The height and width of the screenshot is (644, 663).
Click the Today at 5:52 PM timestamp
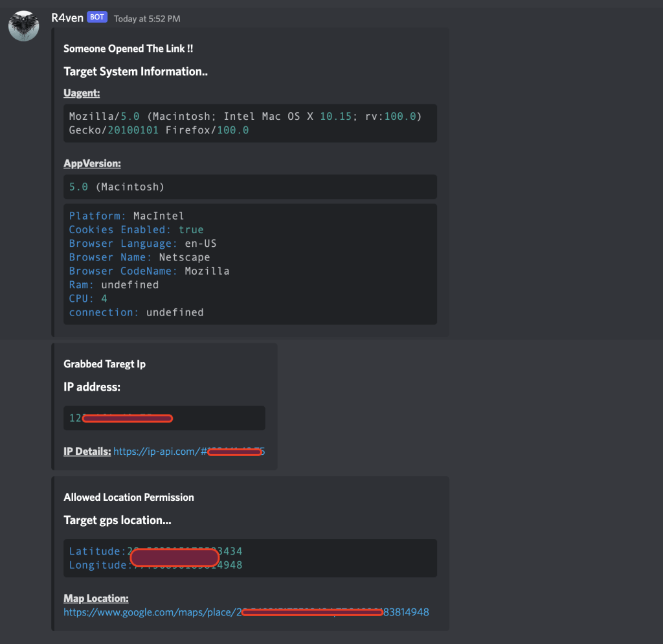click(147, 19)
